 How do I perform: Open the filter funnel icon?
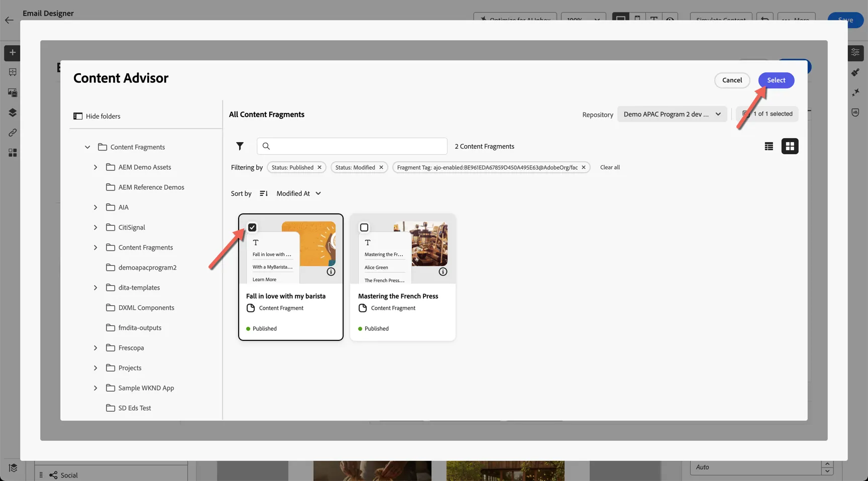click(240, 146)
